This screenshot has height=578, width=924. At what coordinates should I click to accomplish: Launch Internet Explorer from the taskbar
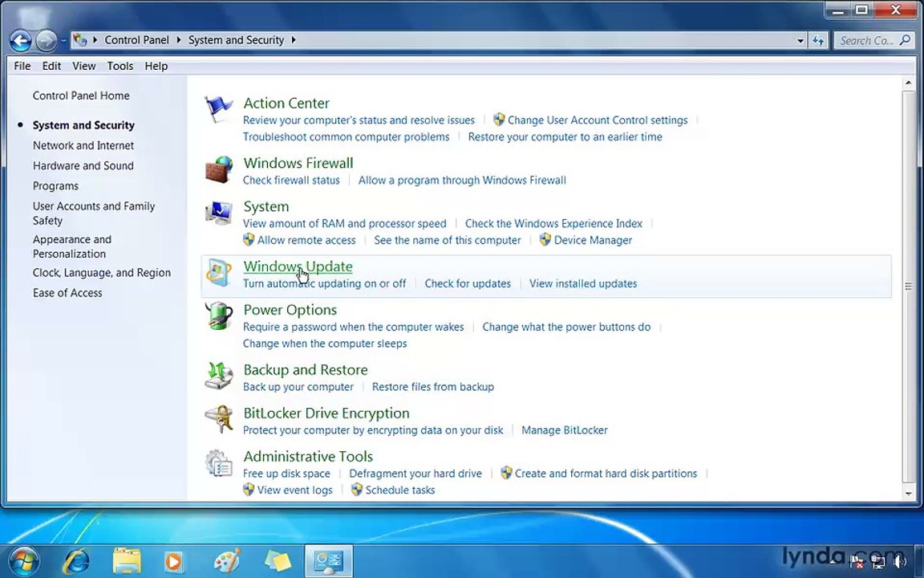pyautogui.click(x=75, y=561)
